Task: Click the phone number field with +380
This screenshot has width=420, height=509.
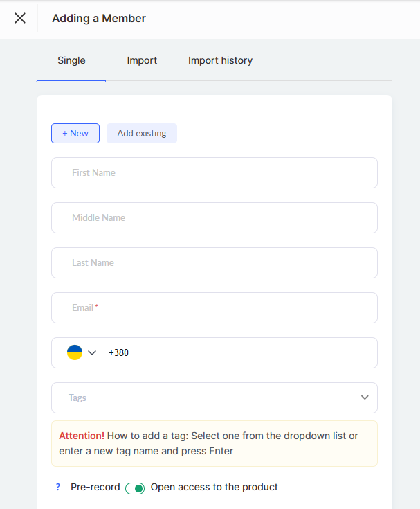Action: [235, 352]
